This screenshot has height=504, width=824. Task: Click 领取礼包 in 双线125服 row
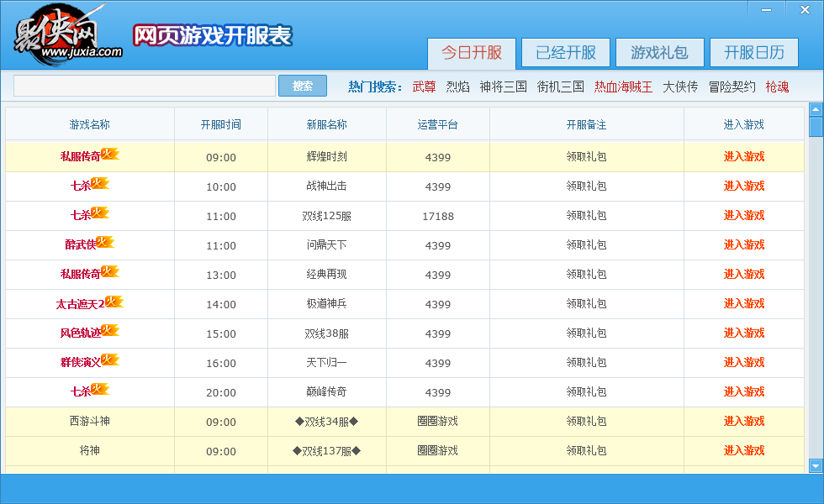[587, 215]
